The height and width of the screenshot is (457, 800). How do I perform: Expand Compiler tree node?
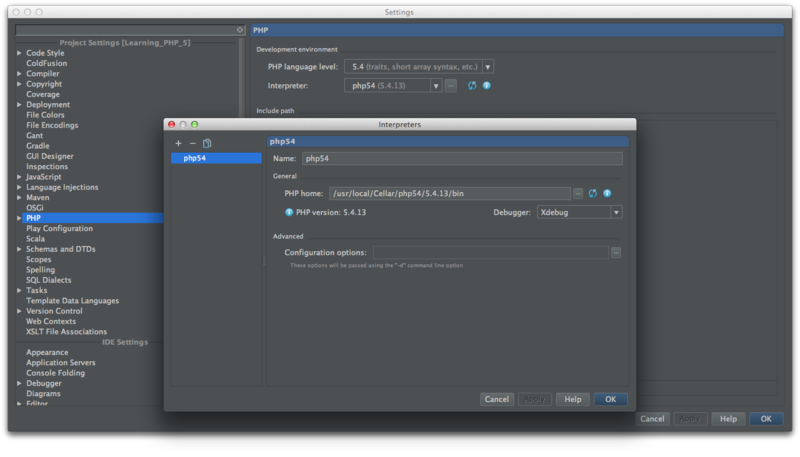(19, 73)
